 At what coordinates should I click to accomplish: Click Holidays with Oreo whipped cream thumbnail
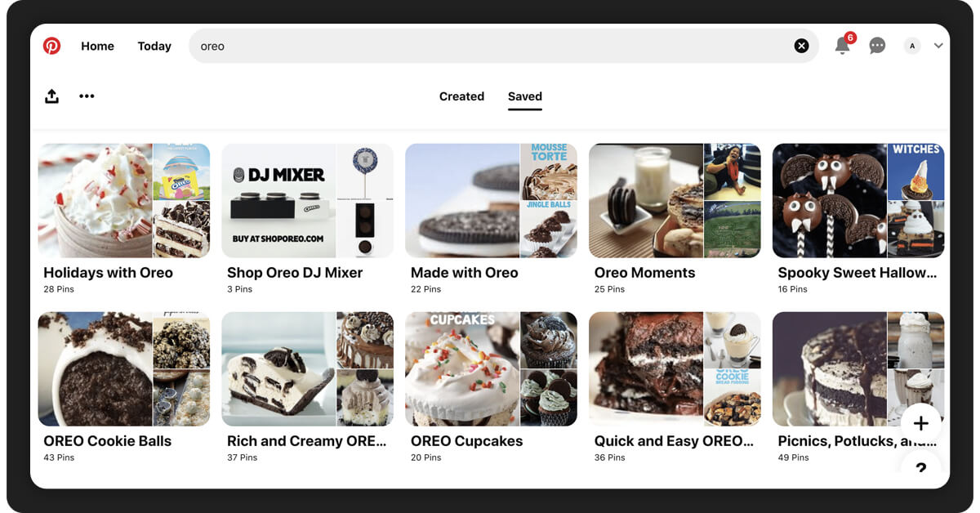point(95,201)
